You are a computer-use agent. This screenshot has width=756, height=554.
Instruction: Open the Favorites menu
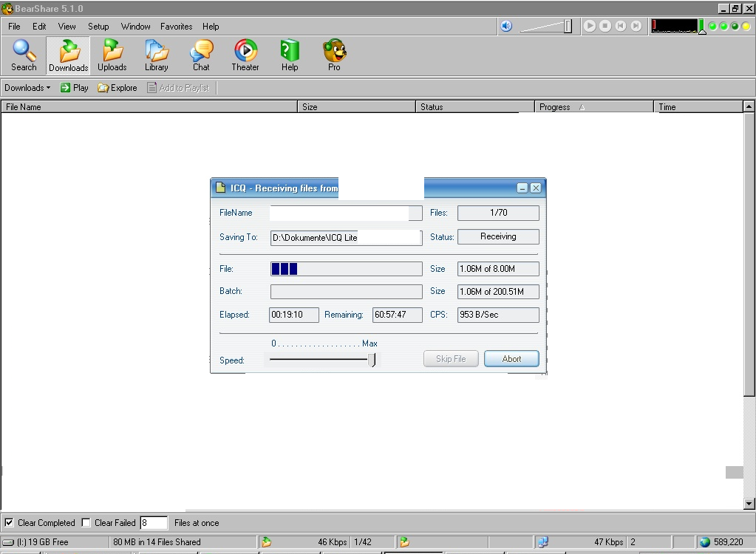[177, 27]
